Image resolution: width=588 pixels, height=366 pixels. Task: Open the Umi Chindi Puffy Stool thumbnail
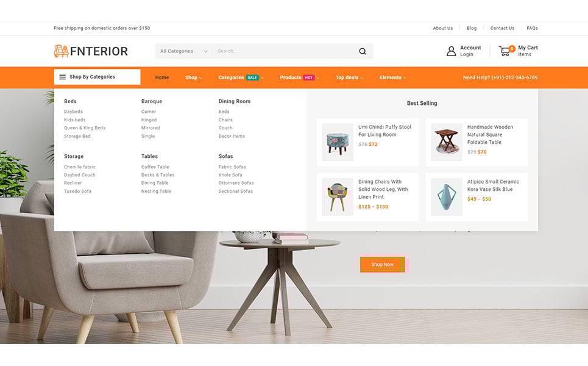click(338, 142)
